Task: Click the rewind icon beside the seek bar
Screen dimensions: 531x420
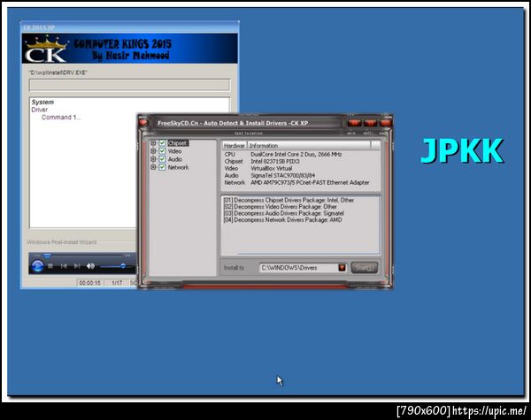Action: pos(37,256)
